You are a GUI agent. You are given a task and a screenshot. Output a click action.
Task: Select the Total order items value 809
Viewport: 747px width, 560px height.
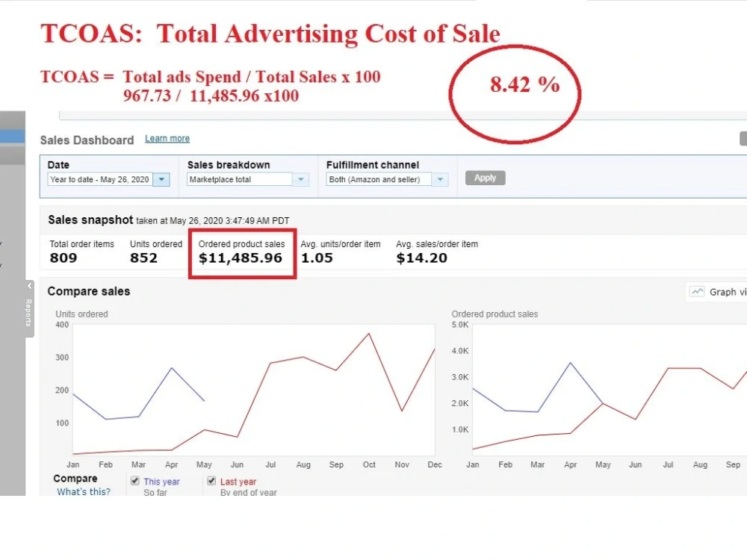click(x=63, y=258)
